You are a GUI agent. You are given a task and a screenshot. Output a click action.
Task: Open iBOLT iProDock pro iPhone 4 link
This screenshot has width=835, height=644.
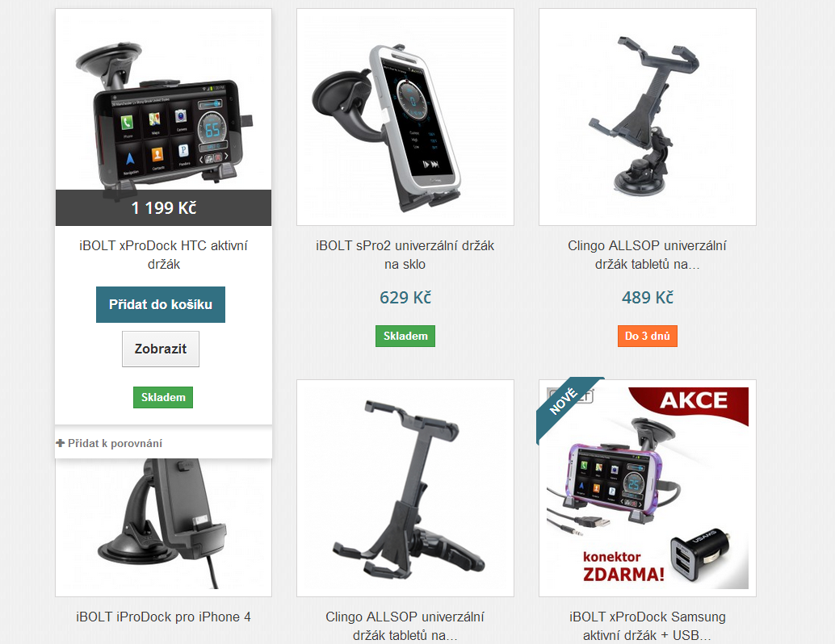163,617
